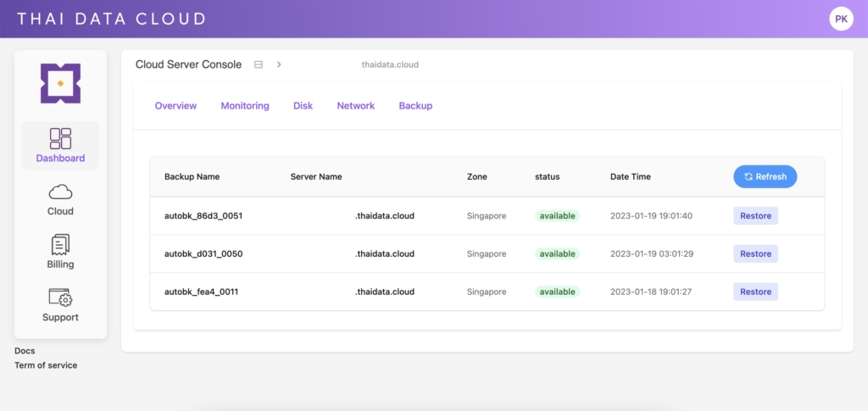This screenshot has height=411, width=868.
Task: Restore backup autobk_d031_0050
Action: point(755,254)
